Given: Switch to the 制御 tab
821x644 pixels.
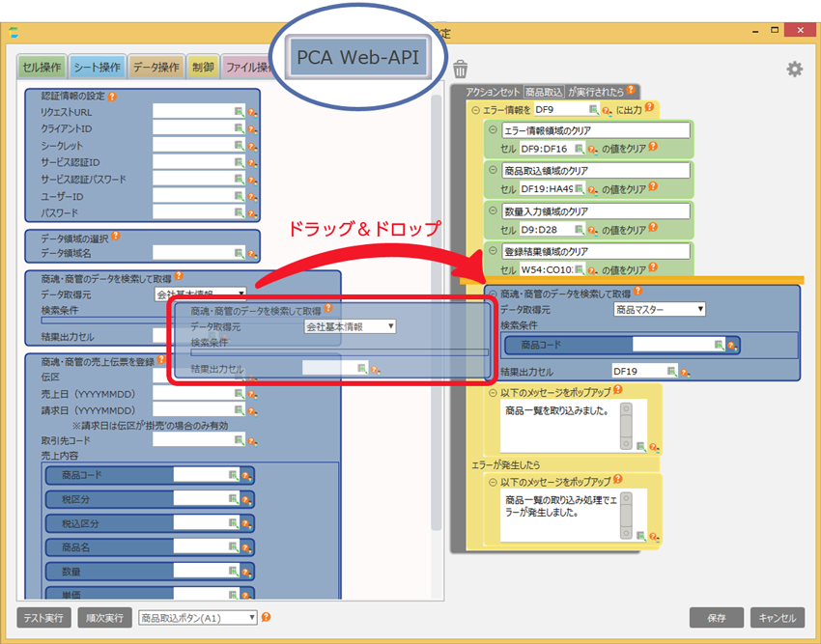Looking at the screenshot, I should tap(203, 67).
